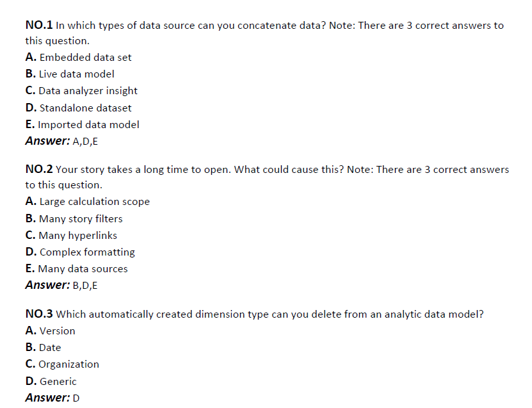Select option A Embedded data set
Screen dimensions: 532x408
[78, 58]
